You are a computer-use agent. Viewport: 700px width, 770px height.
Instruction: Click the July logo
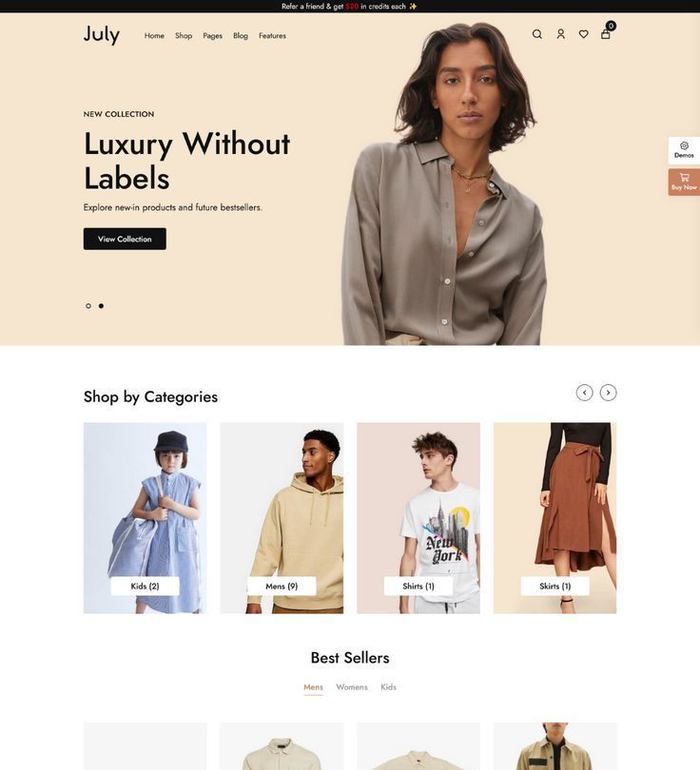pyautogui.click(x=102, y=34)
